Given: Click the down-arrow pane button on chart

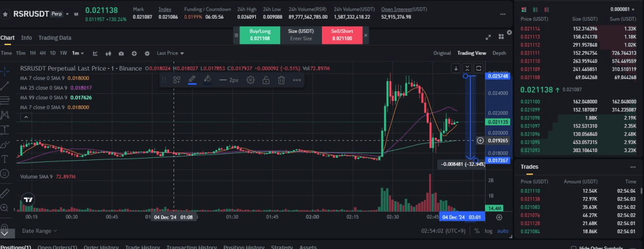Looking at the screenshot, I should [456, 68].
